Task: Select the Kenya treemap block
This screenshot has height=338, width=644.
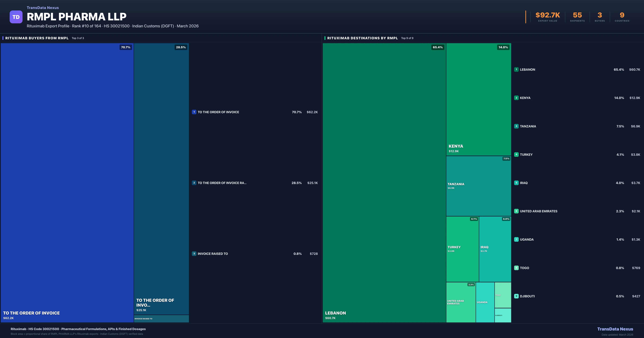Action: [x=478, y=99]
